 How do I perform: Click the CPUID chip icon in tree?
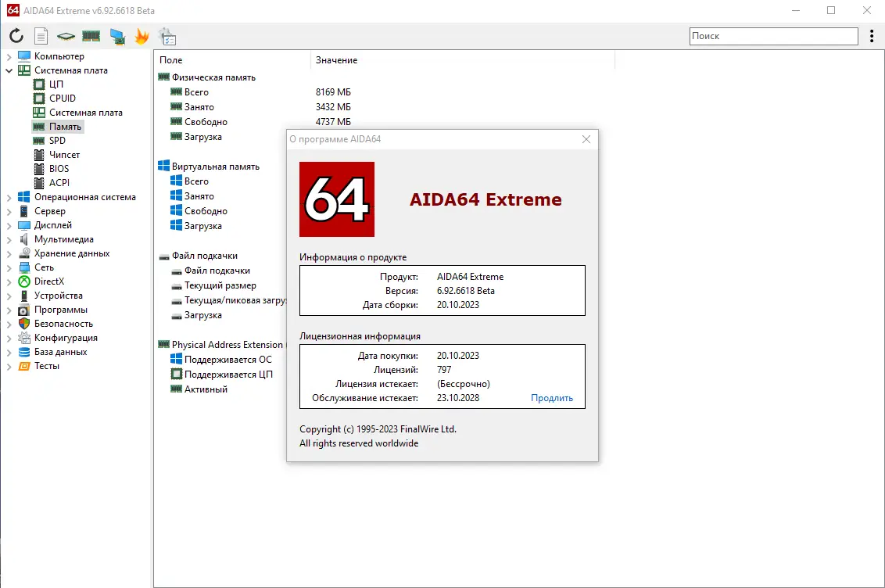(39, 99)
